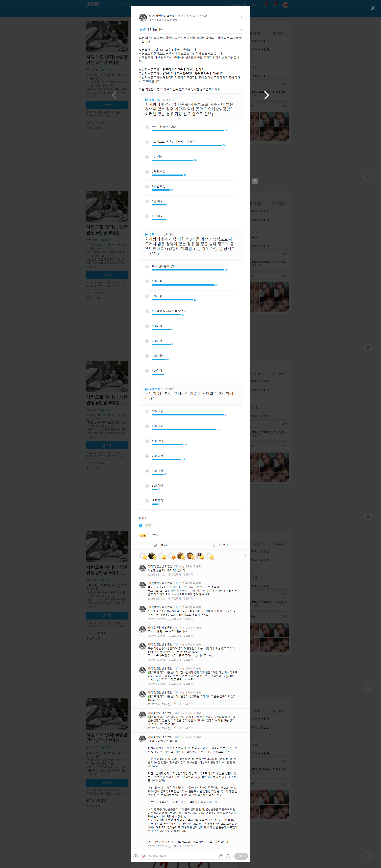
Task: Go to previous post with left arrow
Action: (x=114, y=95)
